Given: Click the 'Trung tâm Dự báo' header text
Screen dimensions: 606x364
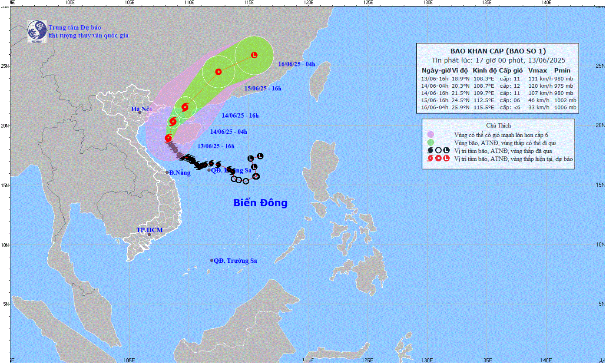Looking at the screenshot, I should (x=75, y=28).
